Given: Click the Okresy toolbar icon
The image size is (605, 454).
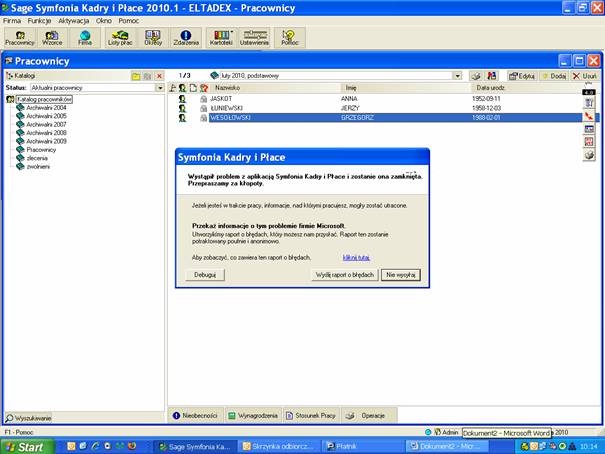Looking at the screenshot, I should (x=153, y=38).
